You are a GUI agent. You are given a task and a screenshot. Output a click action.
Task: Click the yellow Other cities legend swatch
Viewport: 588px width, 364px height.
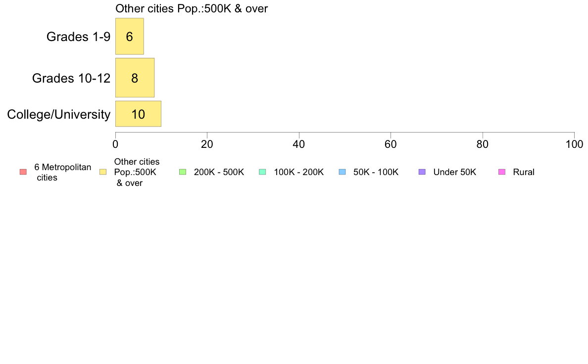(x=103, y=172)
